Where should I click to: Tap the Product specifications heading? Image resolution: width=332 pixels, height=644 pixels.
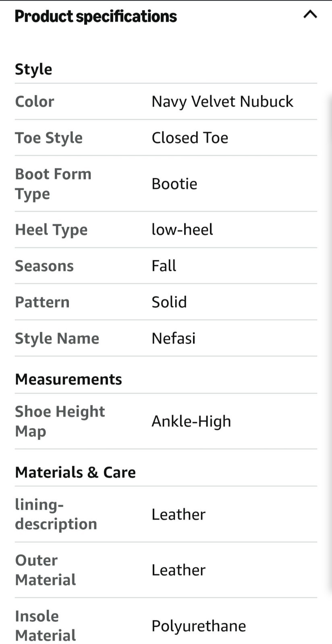pos(96,17)
